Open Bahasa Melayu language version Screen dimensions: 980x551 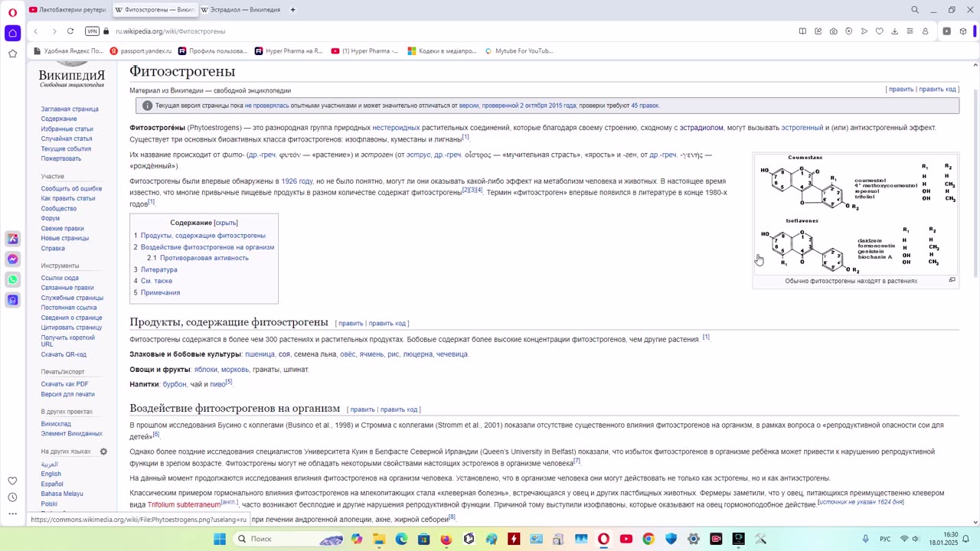pos(62,494)
